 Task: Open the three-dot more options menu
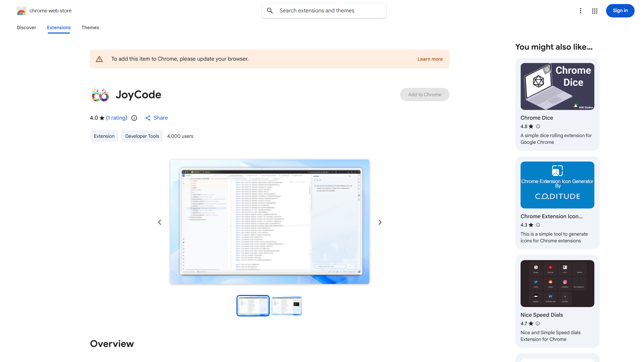(580, 11)
